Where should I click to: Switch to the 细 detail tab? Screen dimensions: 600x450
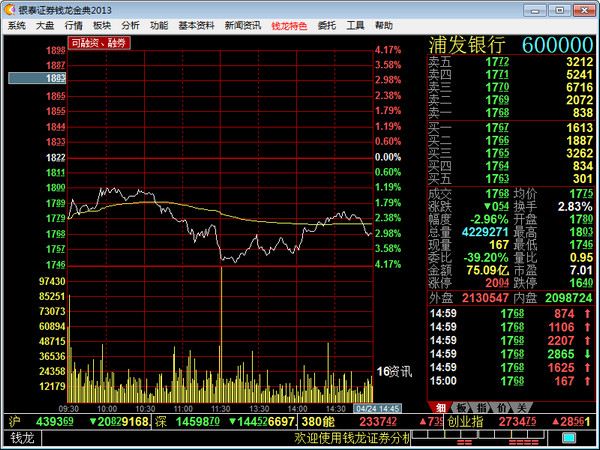(x=440, y=408)
